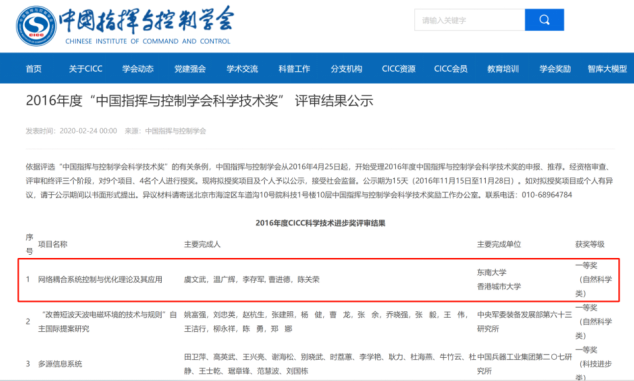Open the 分支机构 menu item
Screen dimensions: 634x381
(x=347, y=69)
